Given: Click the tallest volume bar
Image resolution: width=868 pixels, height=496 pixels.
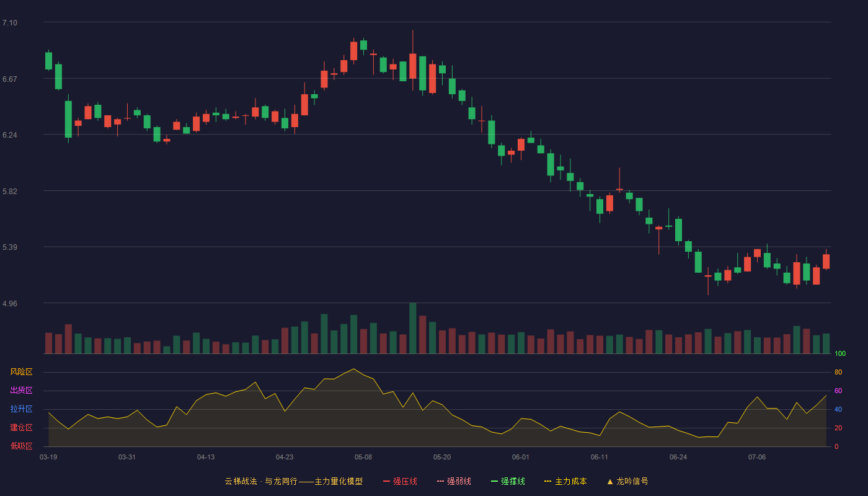Looking at the screenshot, I should point(413,329).
